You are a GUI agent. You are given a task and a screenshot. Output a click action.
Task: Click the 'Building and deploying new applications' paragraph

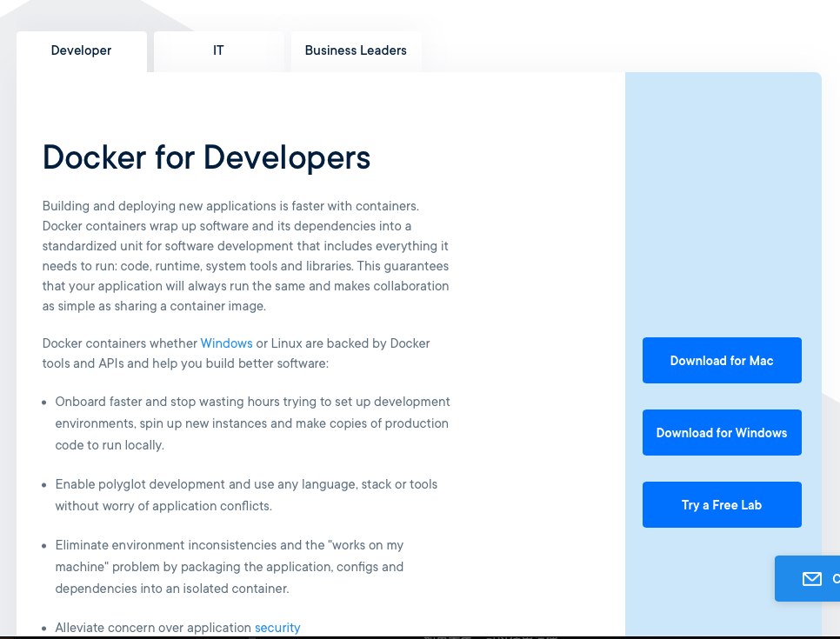246,256
